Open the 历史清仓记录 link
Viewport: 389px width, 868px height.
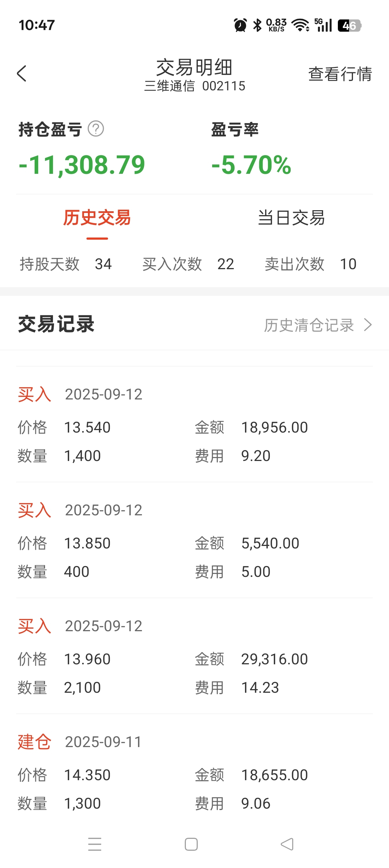click(309, 325)
